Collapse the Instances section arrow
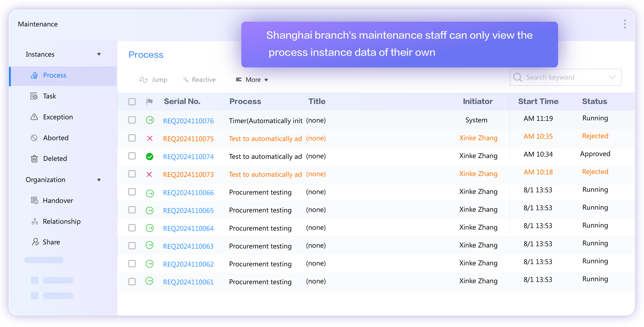Viewport: 644px width, 327px height. point(99,54)
